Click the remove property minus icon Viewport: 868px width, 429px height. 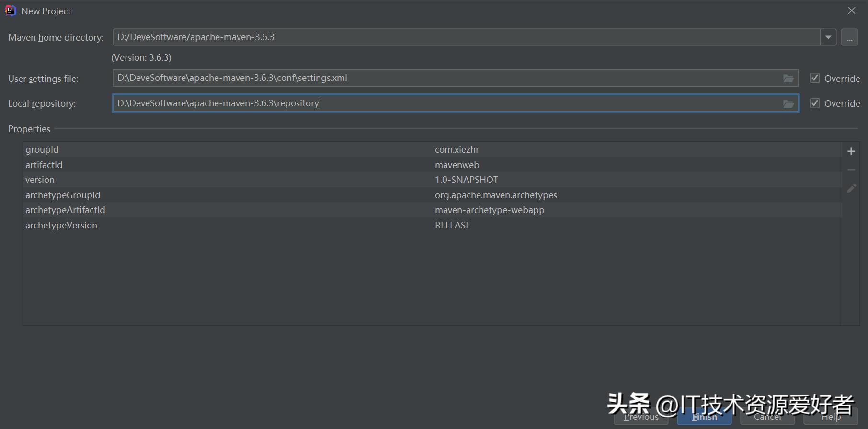[851, 170]
